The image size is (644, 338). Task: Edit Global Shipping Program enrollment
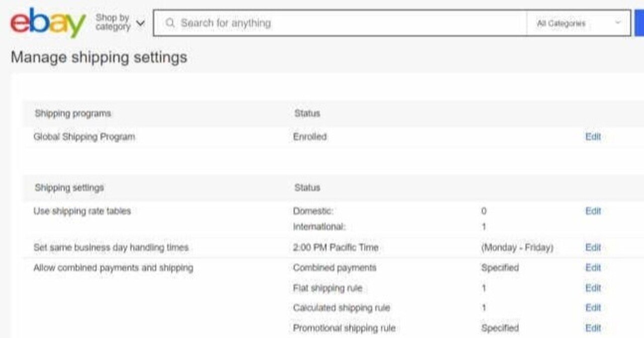(593, 137)
